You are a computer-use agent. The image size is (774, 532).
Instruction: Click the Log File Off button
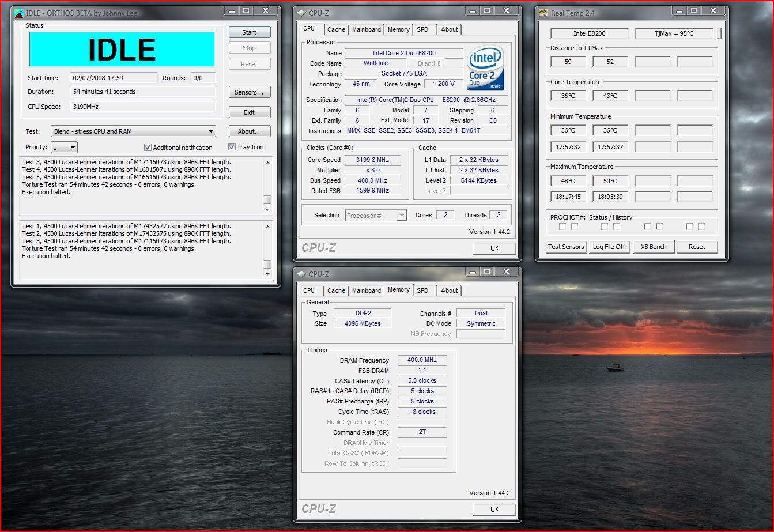click(x=609, y=247)
